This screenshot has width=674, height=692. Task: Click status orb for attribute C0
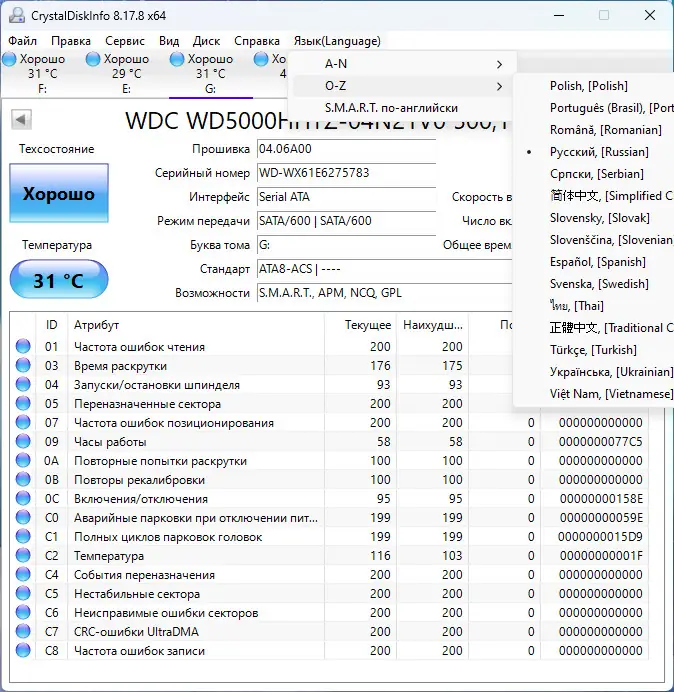23,517
